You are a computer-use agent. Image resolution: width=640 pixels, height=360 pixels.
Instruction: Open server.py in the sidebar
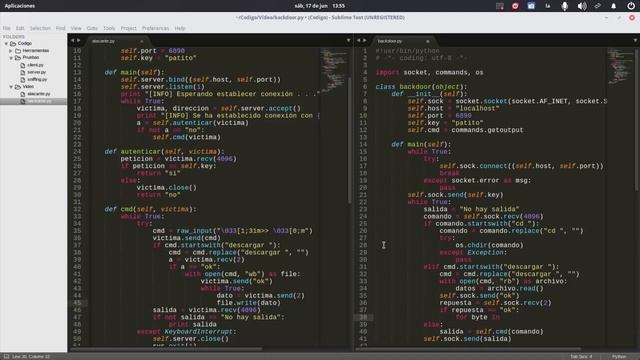(x=37, y=72)
